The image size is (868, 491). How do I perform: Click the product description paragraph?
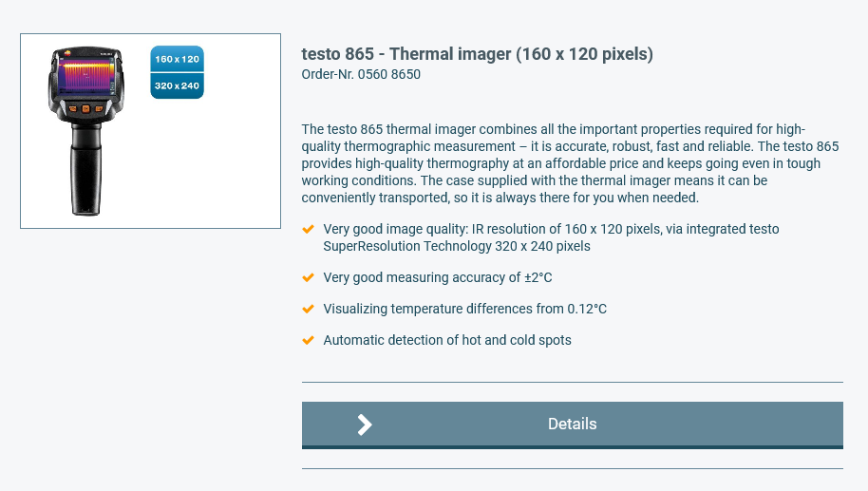coord(570,163)
